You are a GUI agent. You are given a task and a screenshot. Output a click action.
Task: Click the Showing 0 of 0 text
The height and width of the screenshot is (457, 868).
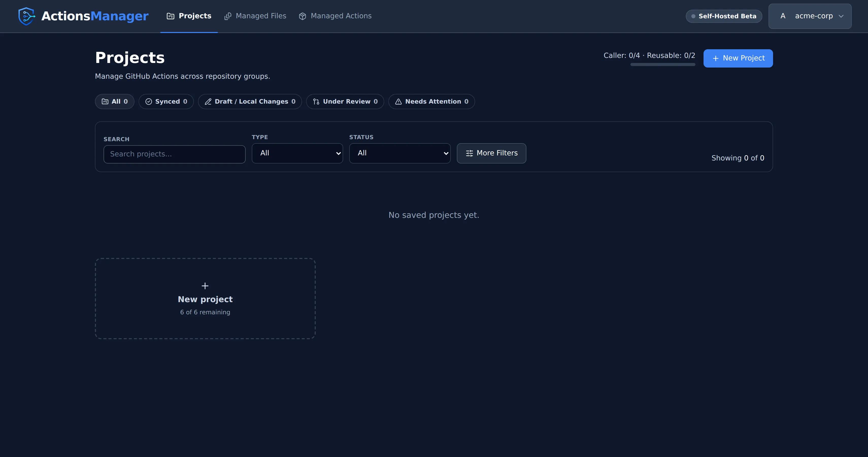pyautogui.click(x=738, y=158)
